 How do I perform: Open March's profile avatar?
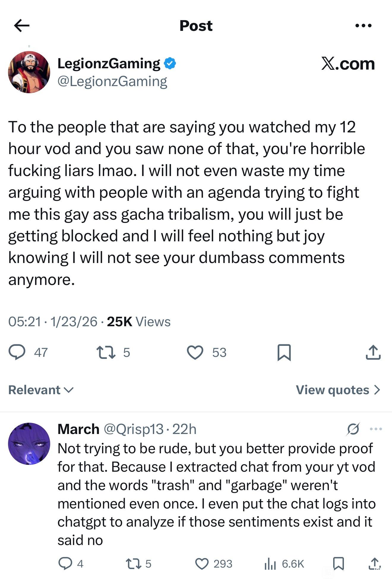coord(29,443)
